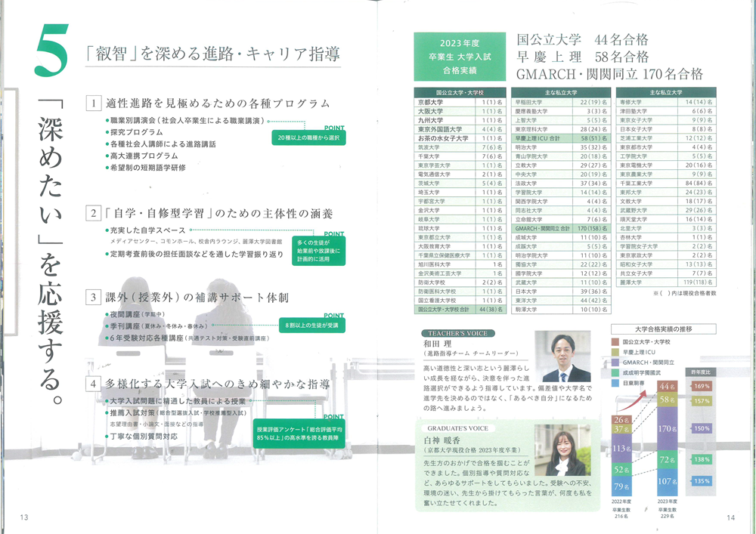Click the 113名 segment in the 2022 bar
The width and height of the screenshot is (756, 534).
(x=621, y=449)
